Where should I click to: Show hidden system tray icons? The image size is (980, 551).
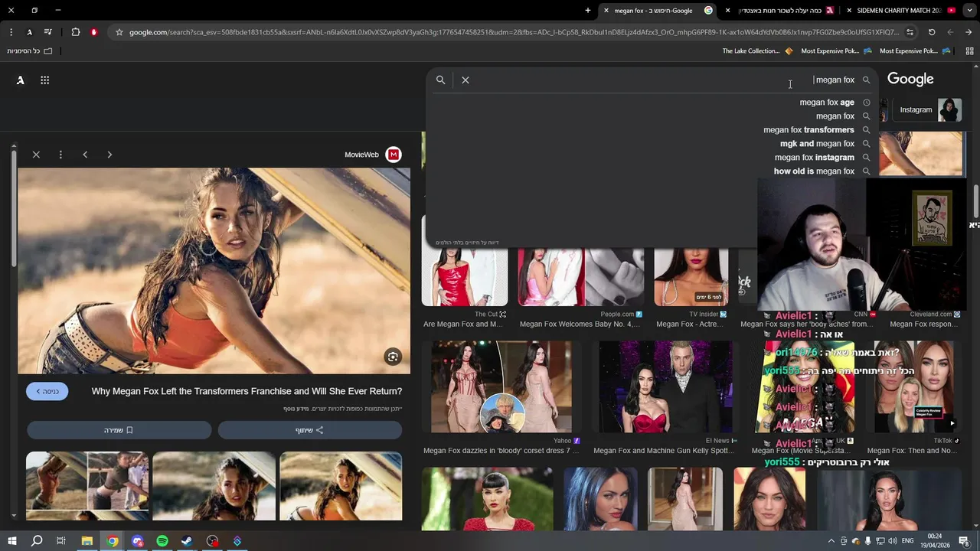pyautogui.click(x=831, y=541)
